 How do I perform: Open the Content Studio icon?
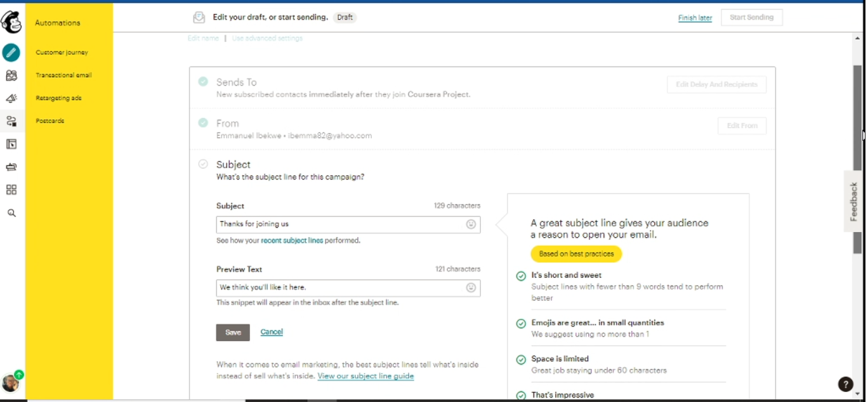tap(11, 167)
